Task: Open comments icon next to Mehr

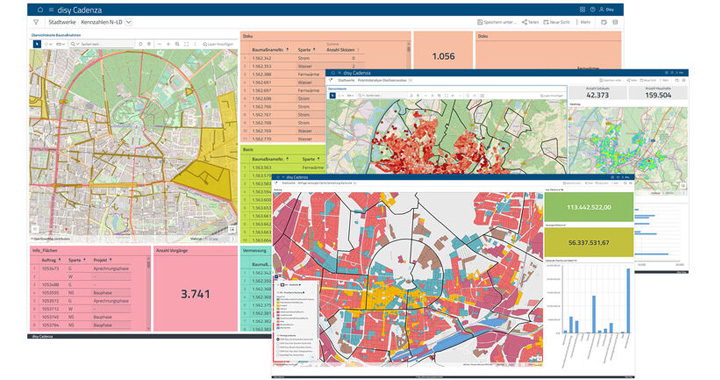Action: click(604, 22)
